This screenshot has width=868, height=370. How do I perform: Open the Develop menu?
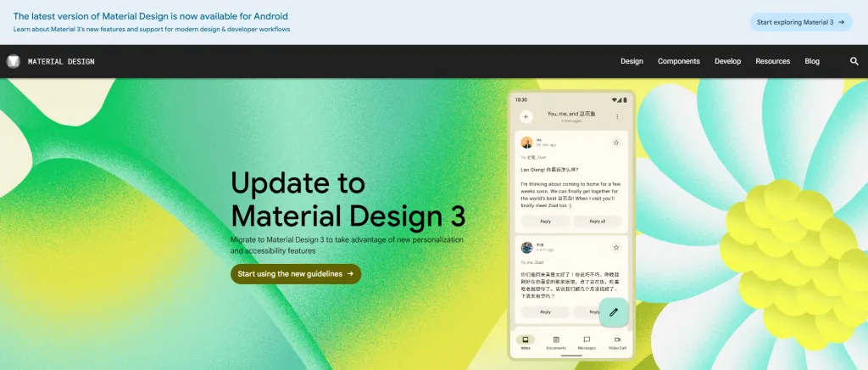pyautogui.click(x=727, y=61)
